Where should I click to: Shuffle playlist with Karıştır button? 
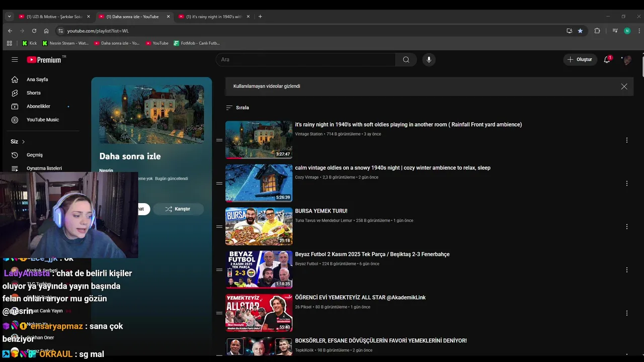[x=178, y=209]
